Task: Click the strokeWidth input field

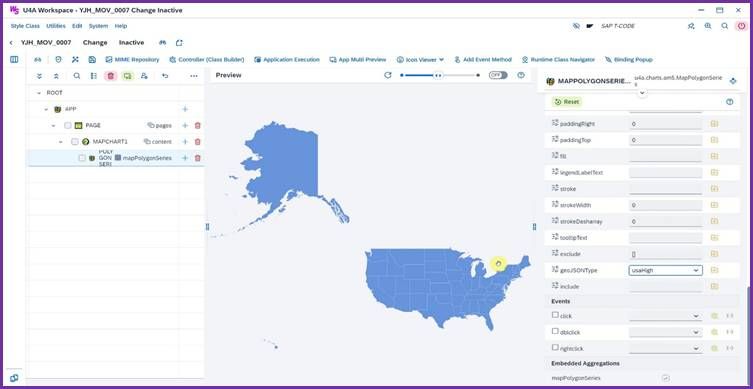Action: point(666,205)
